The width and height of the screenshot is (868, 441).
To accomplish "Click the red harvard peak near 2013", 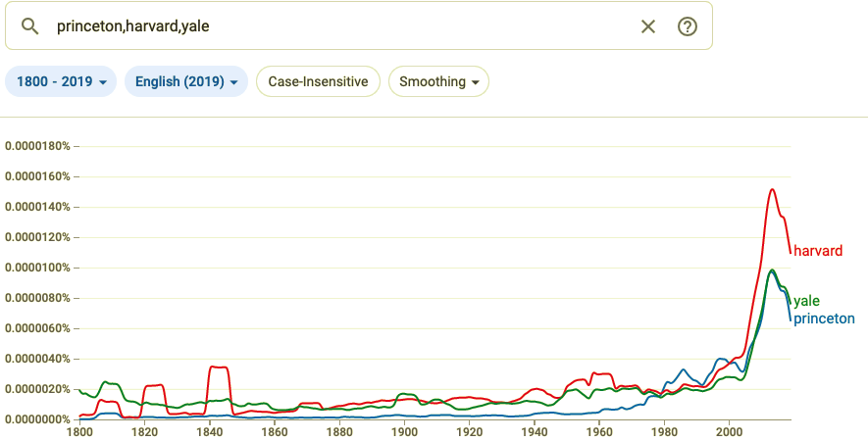I will coord(772,190).
